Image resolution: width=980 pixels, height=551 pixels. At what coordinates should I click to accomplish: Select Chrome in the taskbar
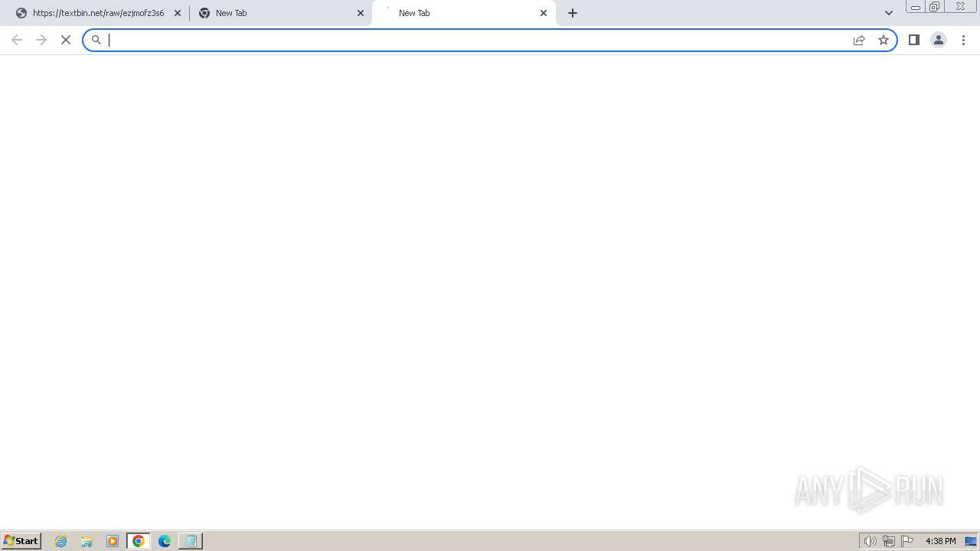pyautogui.click(x=139, y=541)
